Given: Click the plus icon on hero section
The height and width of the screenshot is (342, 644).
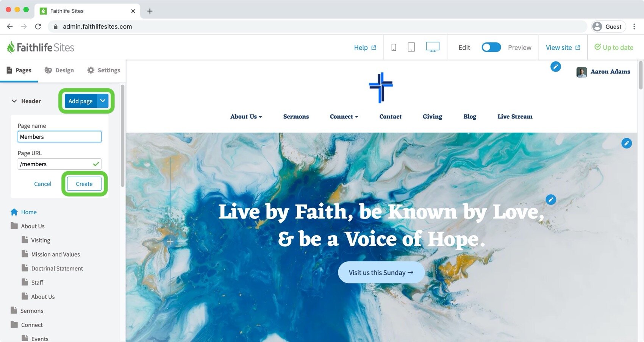Looking at the screenshot, I should pos(170,241).
